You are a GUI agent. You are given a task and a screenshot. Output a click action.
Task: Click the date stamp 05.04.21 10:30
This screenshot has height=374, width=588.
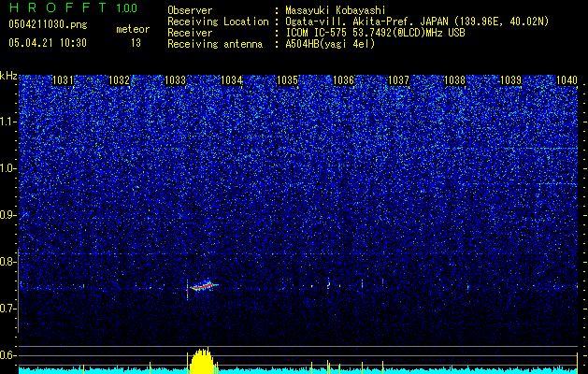coord(48,43)
